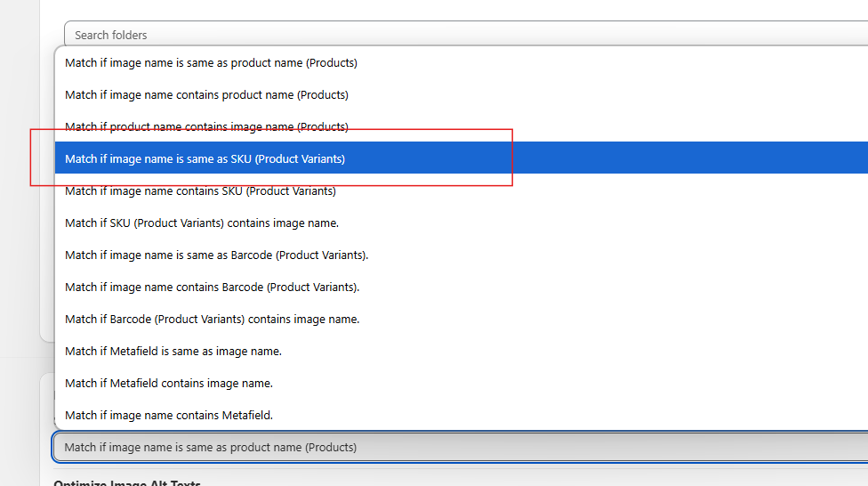Select 'Metafield is same as image name'
The image size is (868, 486).
point(173,352)
